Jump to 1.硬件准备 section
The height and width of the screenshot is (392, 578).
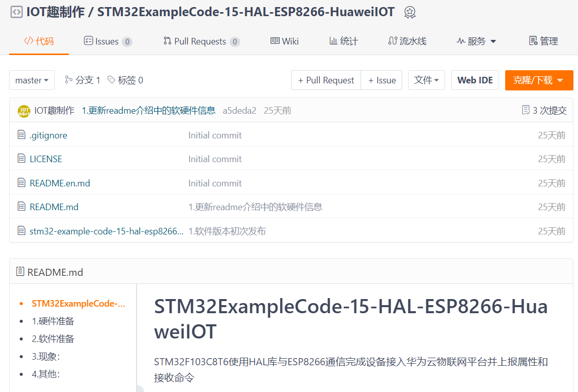pyautogui.click(x=53, y=321)
